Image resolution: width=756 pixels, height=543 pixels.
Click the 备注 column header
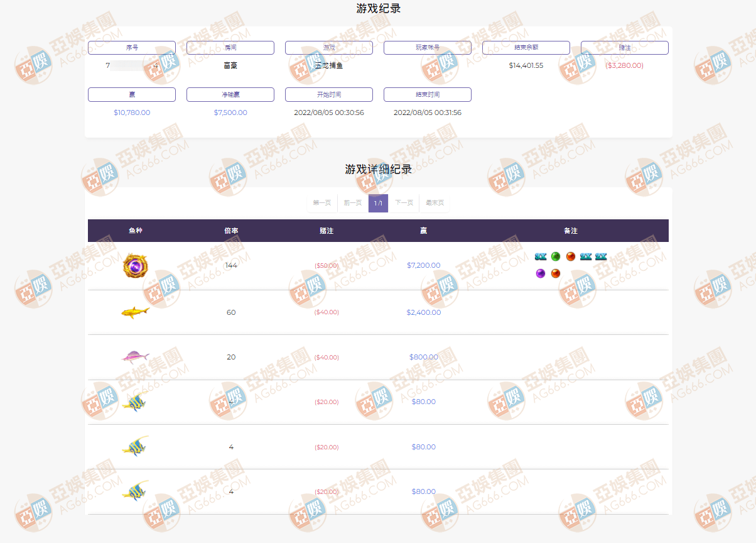[570, 231]
